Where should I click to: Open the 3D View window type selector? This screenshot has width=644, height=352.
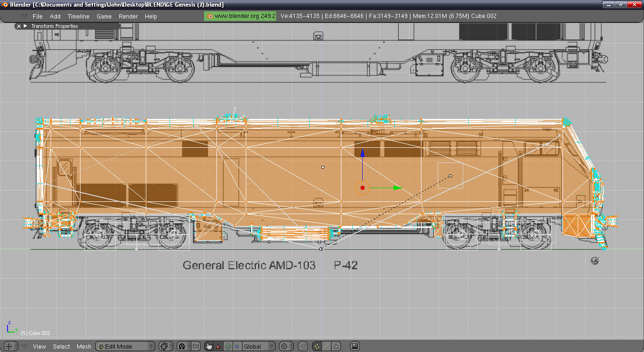click(10, 346)
